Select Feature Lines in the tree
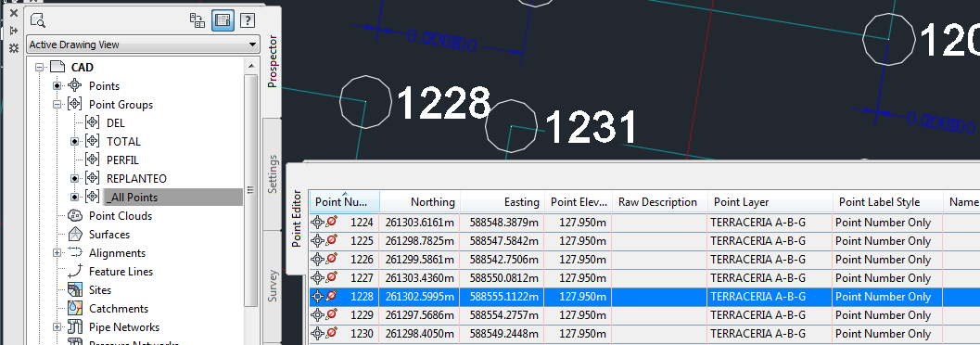 click(x=121, y=271)
